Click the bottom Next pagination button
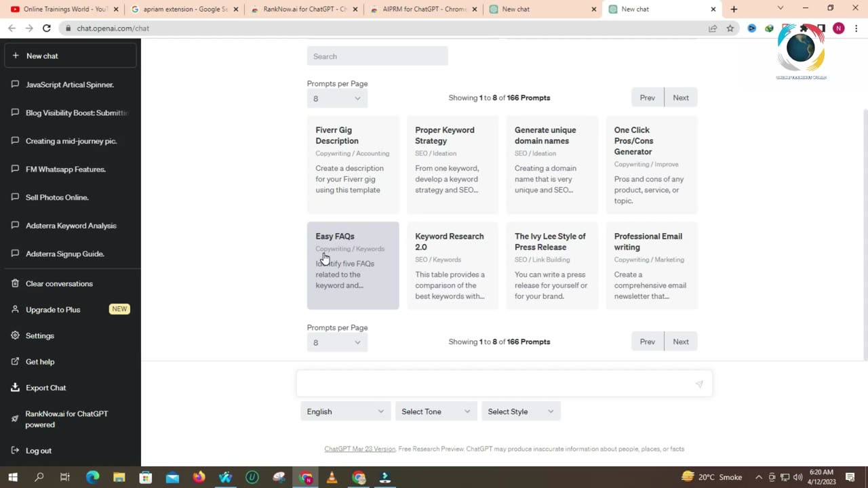This screenshot has width=868, height=488. click(681, 342)
